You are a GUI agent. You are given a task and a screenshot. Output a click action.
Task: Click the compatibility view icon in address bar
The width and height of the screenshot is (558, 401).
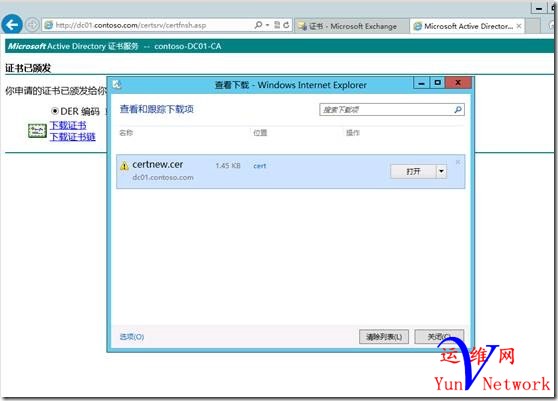[277, 25]
